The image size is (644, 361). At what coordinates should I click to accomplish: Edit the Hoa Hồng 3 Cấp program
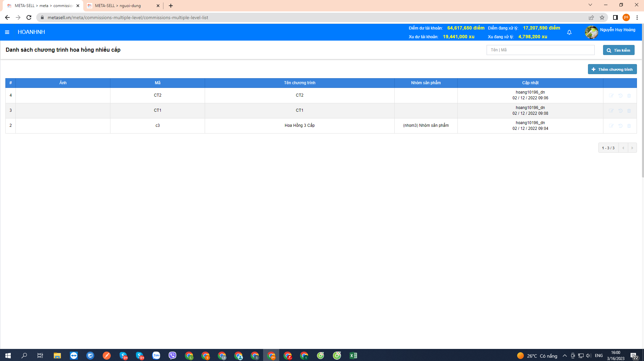point(611,126)
